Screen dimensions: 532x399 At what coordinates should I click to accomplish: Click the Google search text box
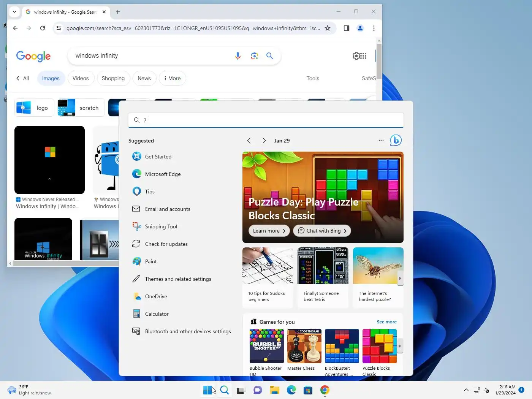pyautogui.click(x=152, y=56)
